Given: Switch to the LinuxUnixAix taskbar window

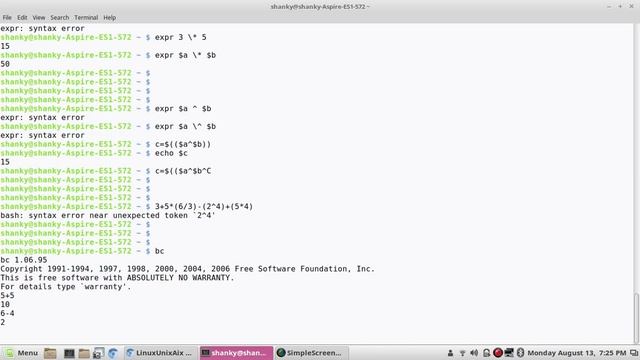Looking at the screenshot, I should pos(160,353).
